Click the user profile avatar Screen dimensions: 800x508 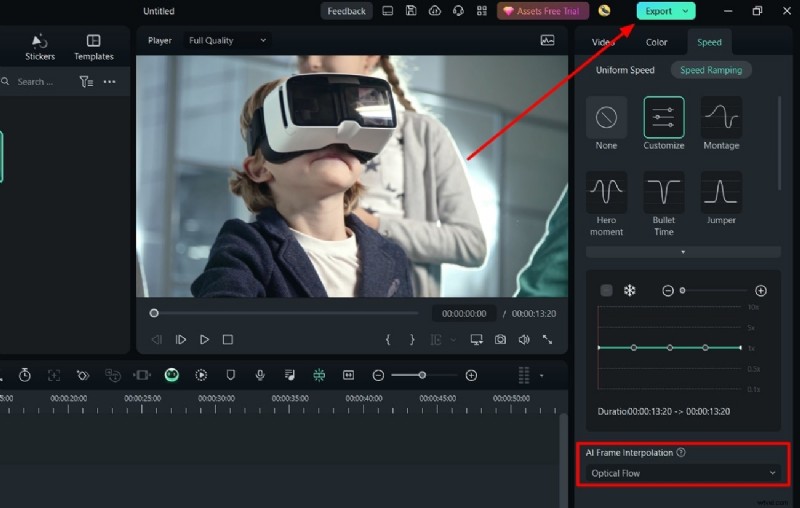tap(605, 11)
